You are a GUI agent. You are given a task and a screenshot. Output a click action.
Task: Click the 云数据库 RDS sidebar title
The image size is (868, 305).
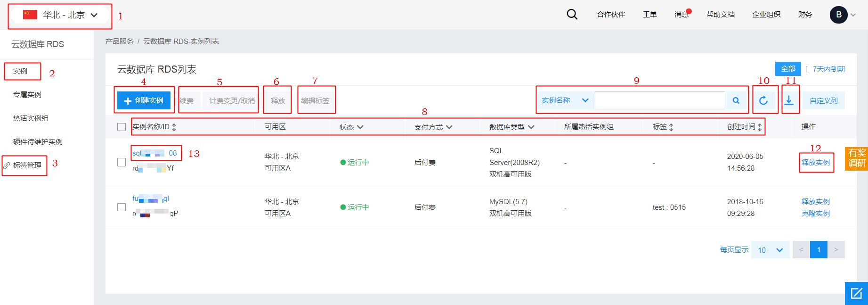(38, 44)
